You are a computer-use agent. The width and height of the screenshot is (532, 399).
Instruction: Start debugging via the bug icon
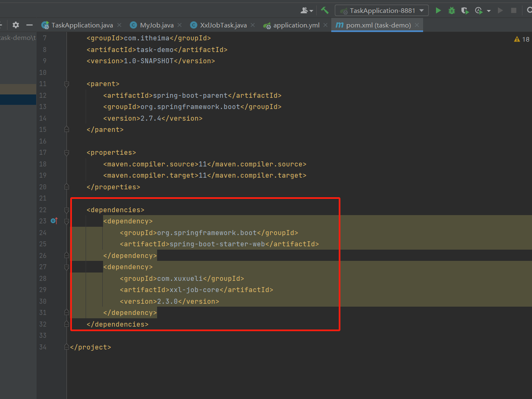[x=451, y=10]
